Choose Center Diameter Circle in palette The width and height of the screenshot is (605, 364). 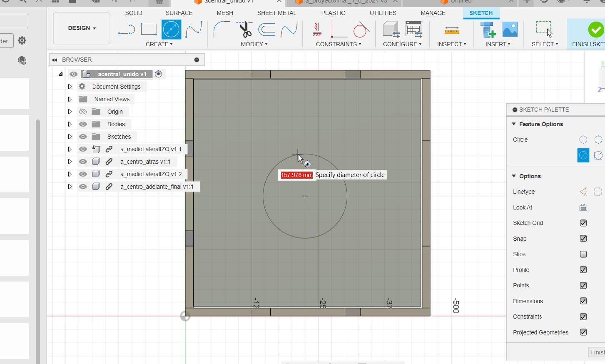pos(583,140)
